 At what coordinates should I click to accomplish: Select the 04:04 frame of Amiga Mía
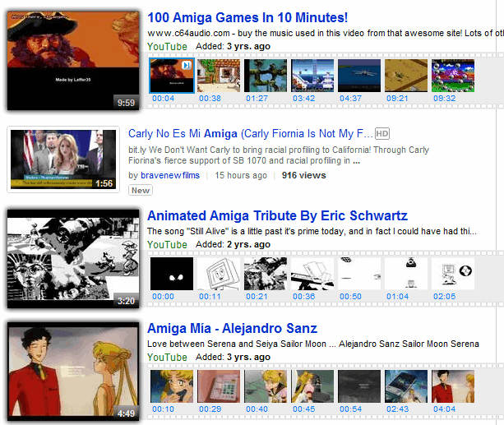tap(453, 386)
